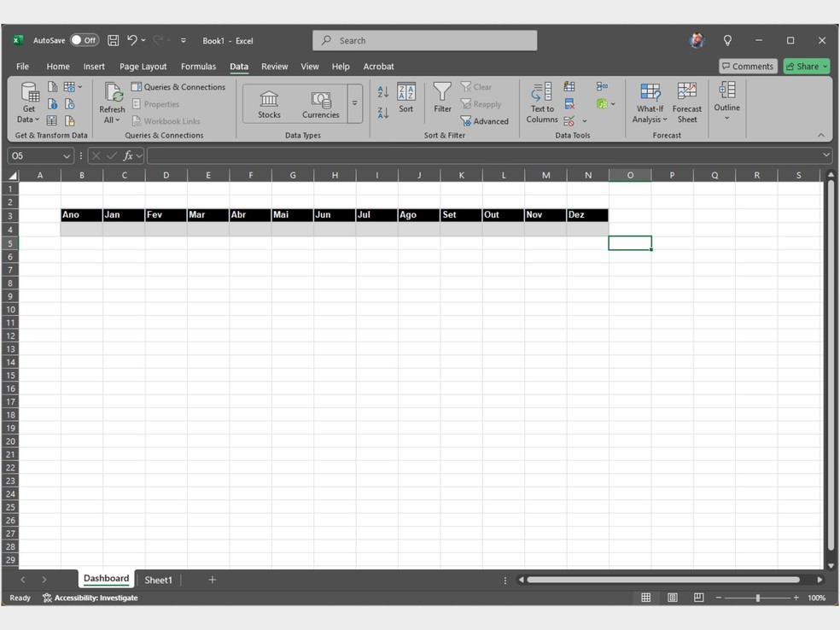Open the Get Data menu
This screenshot has width=840, height=630.
coord(29,102)
